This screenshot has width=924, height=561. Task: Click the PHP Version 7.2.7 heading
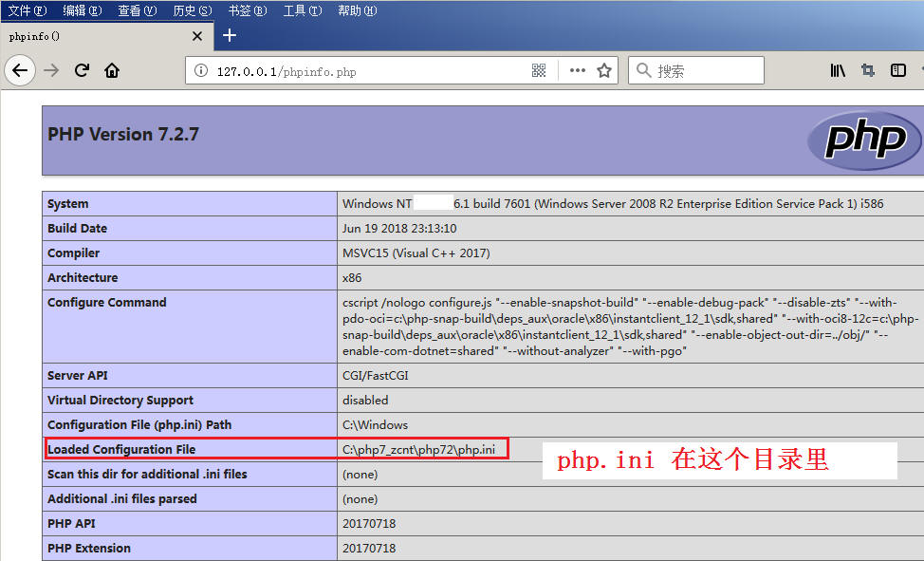point(123,135)
